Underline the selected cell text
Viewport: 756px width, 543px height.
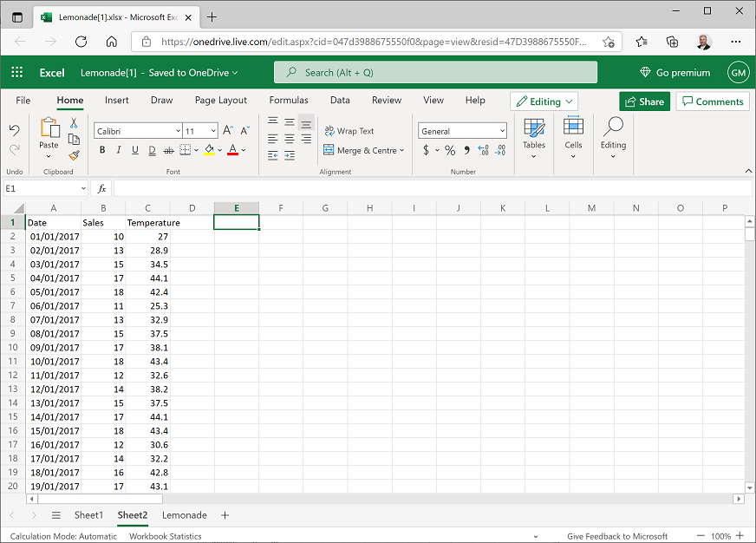tap(135, 150)
